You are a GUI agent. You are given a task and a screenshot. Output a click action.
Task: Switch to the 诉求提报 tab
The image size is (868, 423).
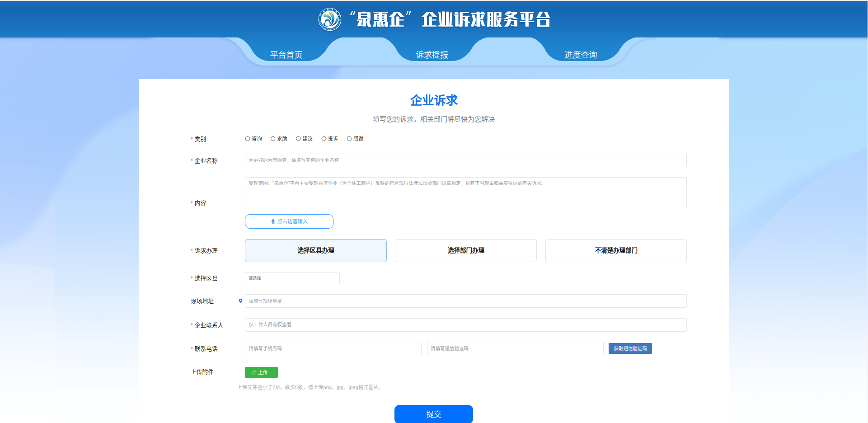coord(432,55)
